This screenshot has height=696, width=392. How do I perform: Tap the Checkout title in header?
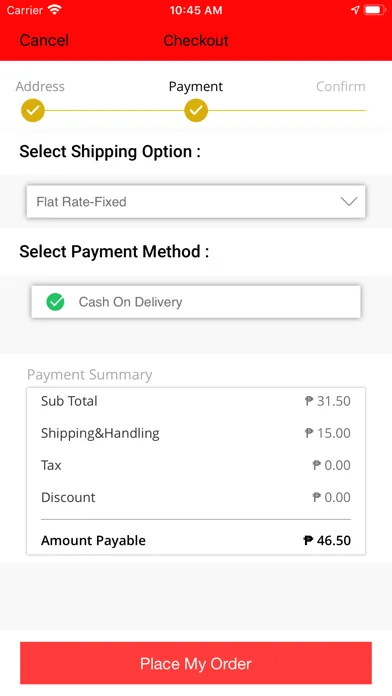click(196, 40)
